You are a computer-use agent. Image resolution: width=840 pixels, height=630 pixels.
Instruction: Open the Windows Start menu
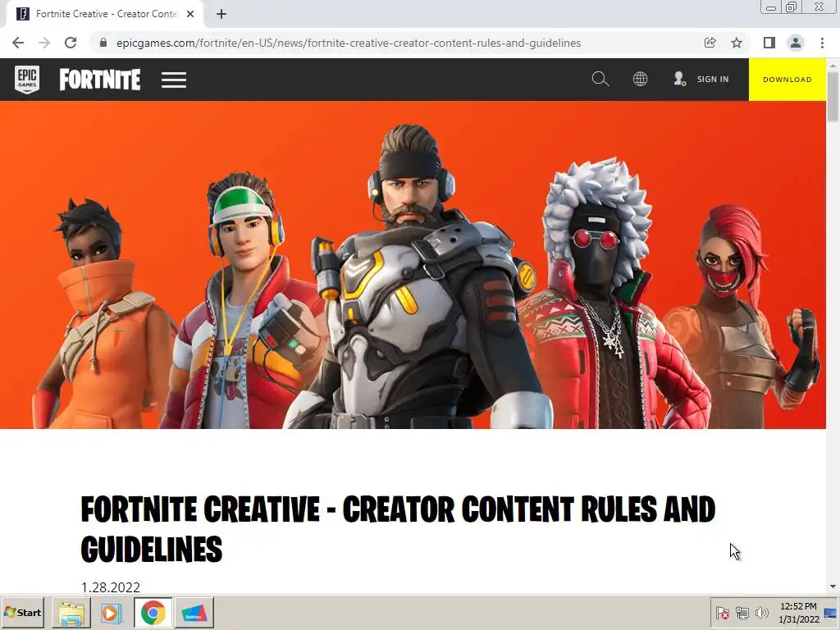22,612
